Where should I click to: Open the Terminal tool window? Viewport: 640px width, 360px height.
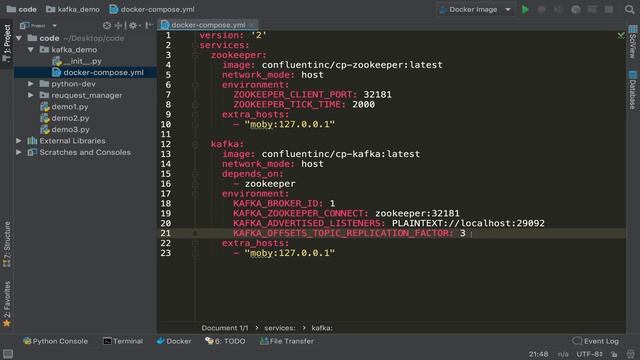point(123,341)
